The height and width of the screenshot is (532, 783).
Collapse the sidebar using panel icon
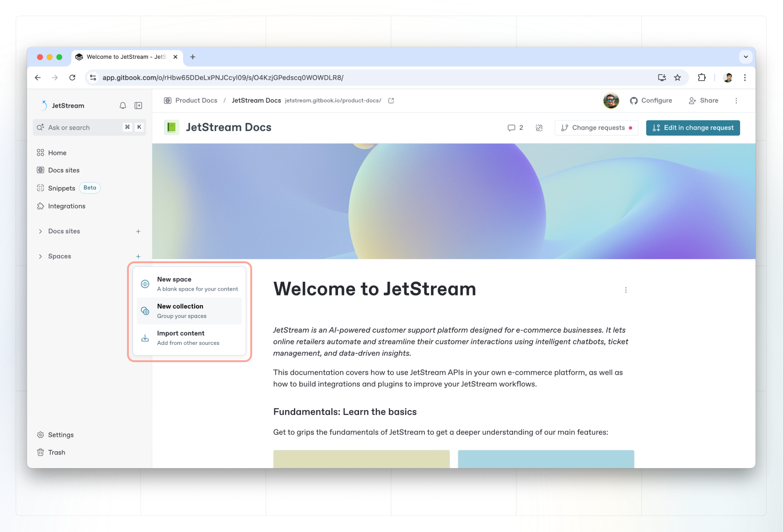(x=138, y=105)
